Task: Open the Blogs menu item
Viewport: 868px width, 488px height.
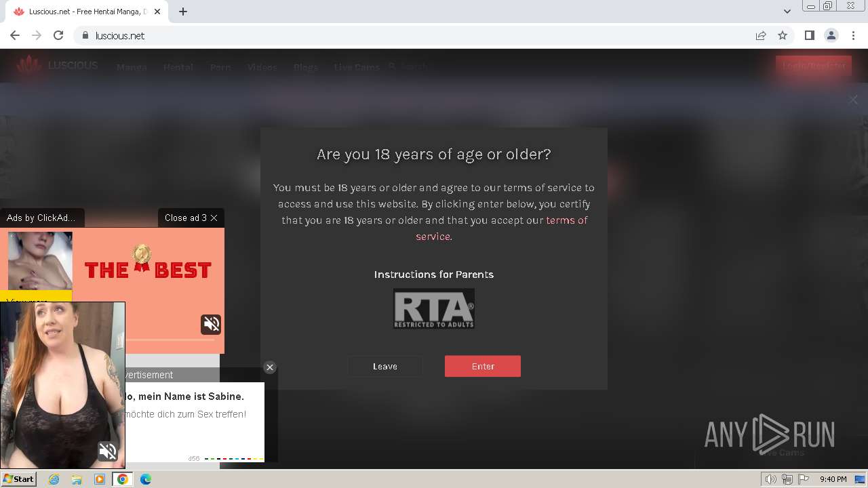Action: coord(305,67)
